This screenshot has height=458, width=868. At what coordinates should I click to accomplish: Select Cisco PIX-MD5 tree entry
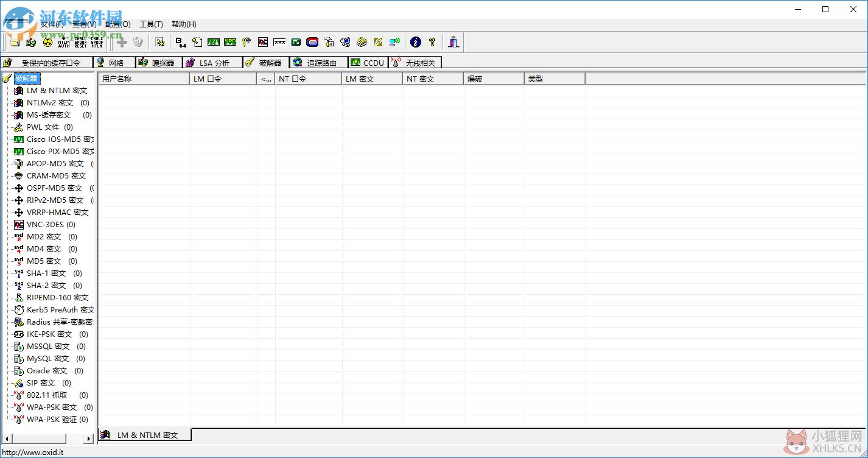pyautogui.click(x=60, y=152)
